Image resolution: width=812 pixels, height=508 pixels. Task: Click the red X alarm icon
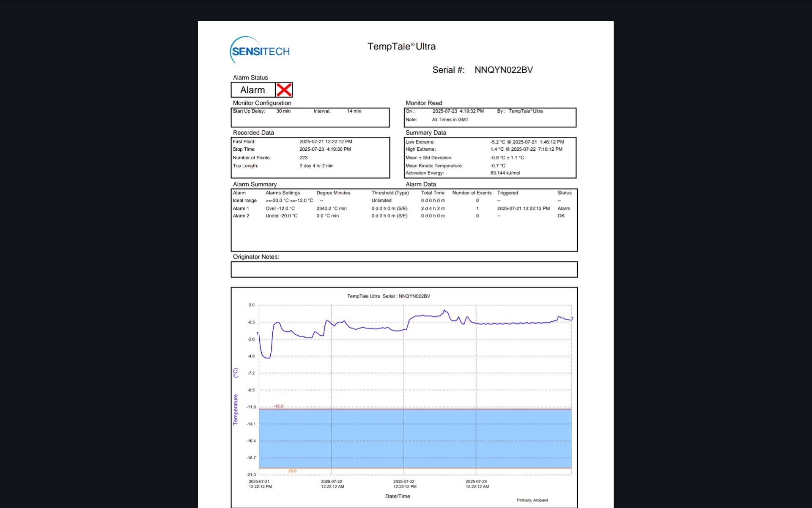(284, 90)
